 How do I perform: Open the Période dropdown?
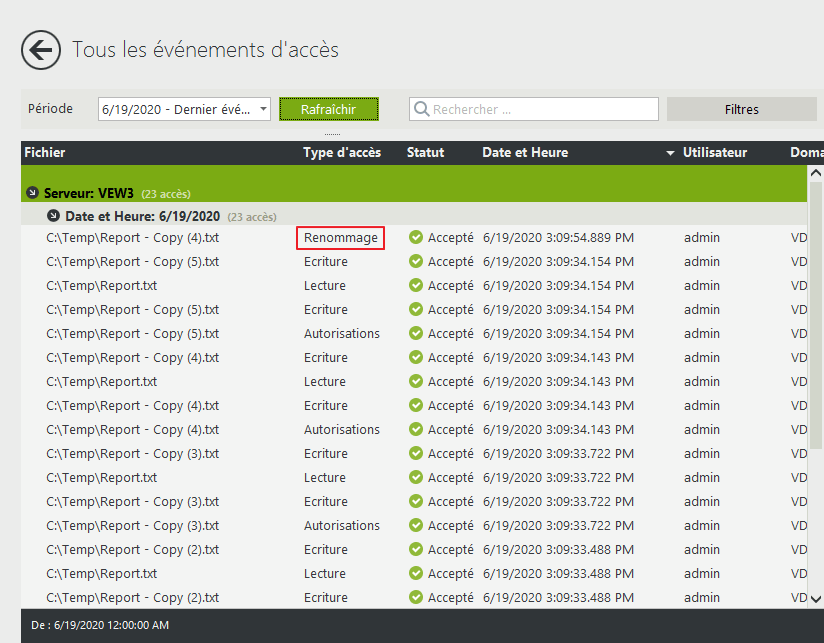click(263, 109)
